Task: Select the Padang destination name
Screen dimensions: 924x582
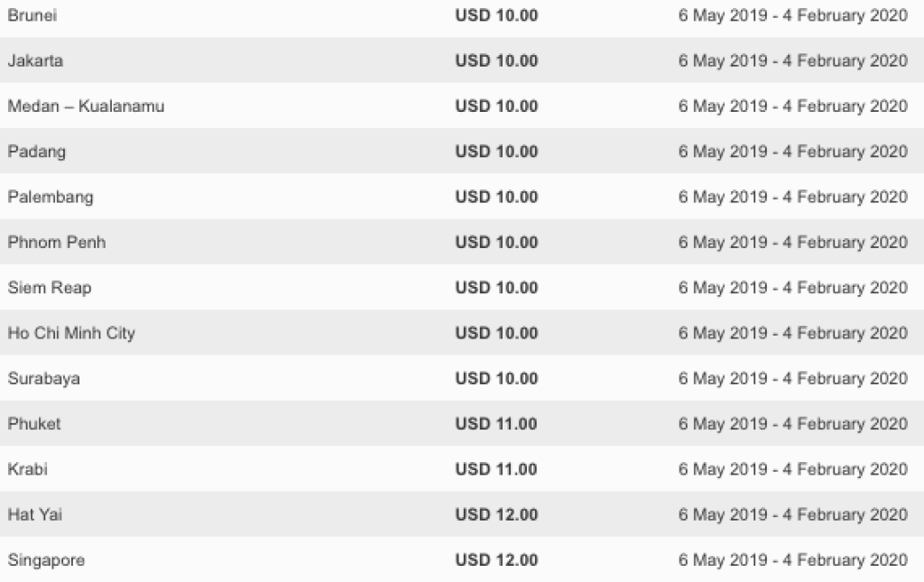Action: [36, 152]
